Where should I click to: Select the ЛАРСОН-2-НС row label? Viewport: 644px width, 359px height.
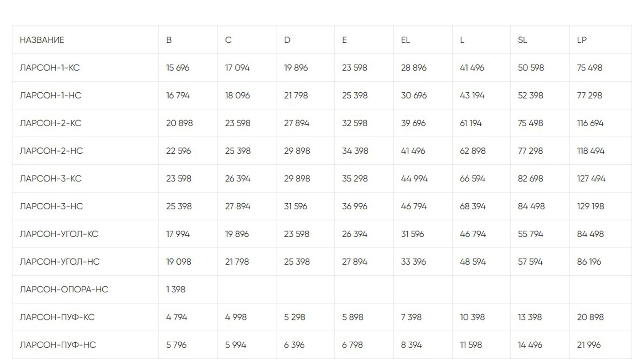point(51,151)
